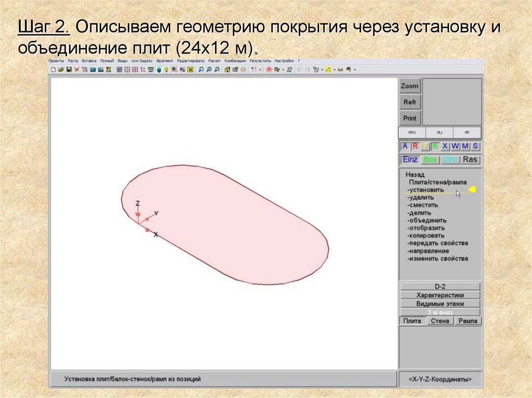The height and width of the screenshot is (398, 532).
Task: Click the X-Y-Z-Координаты field
Action: pos(440,380)
